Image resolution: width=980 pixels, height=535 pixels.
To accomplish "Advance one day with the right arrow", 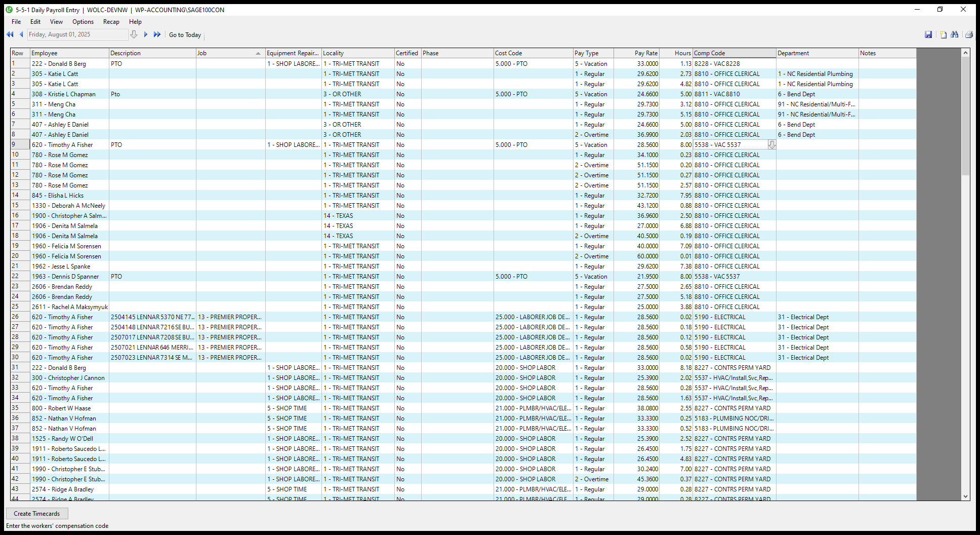I will point(146,34).
